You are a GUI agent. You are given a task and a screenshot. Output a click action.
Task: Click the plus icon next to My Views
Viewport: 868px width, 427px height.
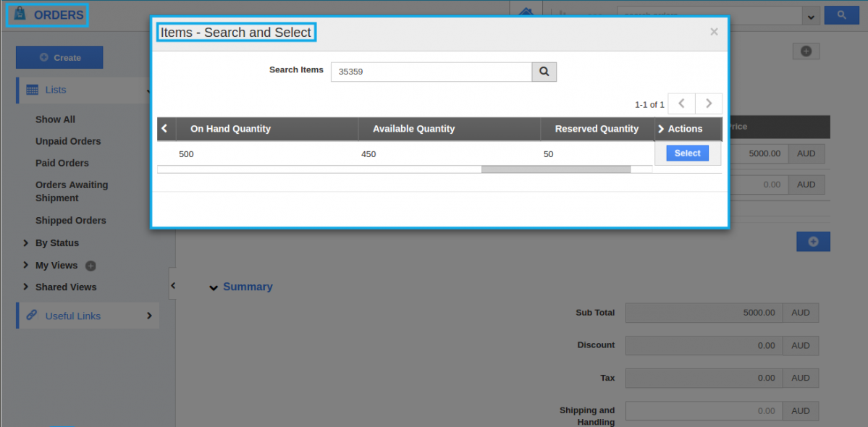click(x=90, y=266)
